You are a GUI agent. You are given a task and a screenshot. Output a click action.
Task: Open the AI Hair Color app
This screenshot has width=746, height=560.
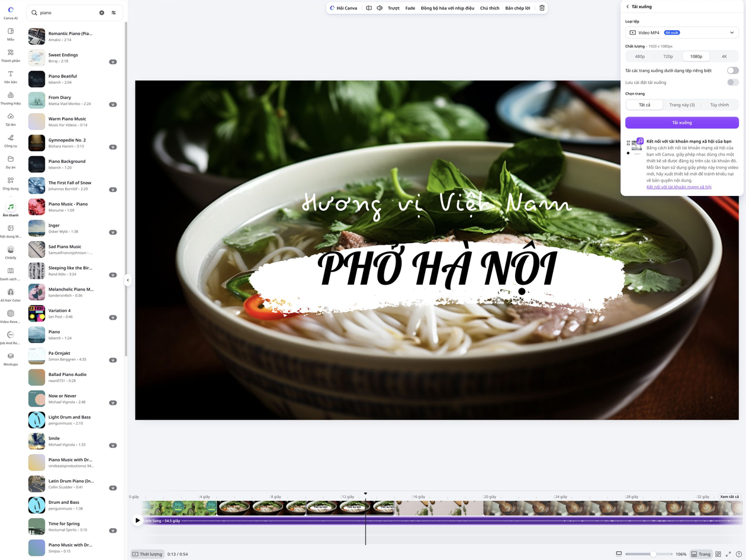[11, 295]
